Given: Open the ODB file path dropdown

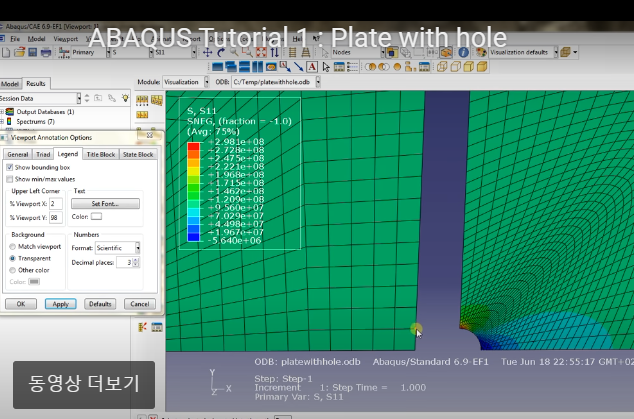Looking at the screenshot, I should (318, 82).
